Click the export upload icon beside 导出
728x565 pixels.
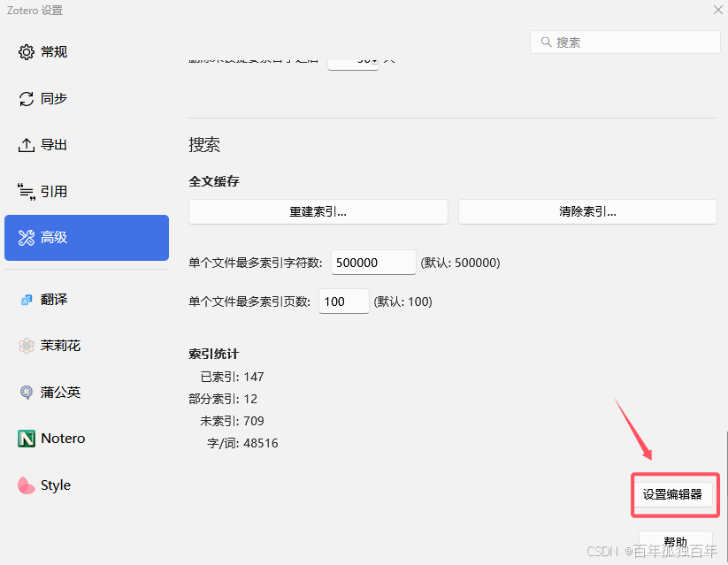pyautogui.click(x=27, y=145)
